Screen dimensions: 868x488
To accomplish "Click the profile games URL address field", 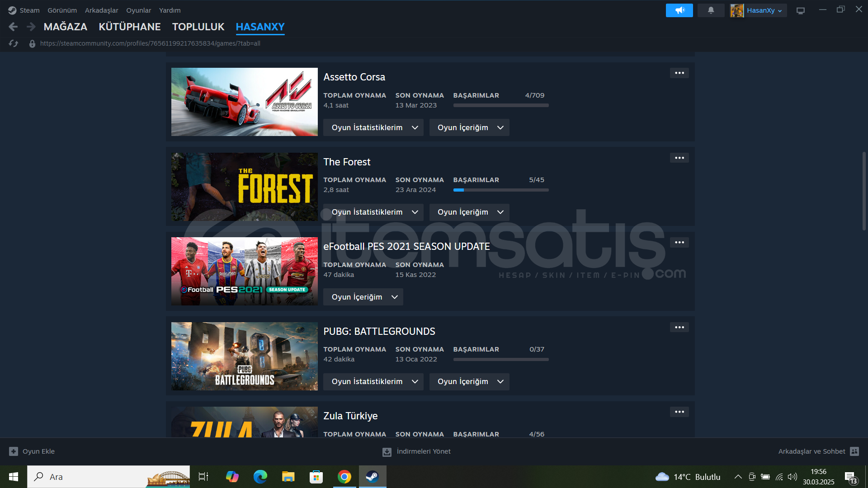I will tap(150, 43).
